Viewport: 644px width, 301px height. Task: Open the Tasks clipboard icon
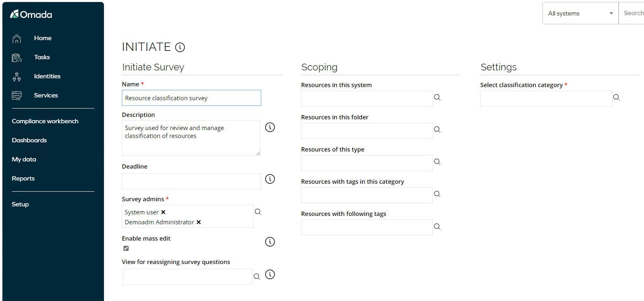click(17, 58)
